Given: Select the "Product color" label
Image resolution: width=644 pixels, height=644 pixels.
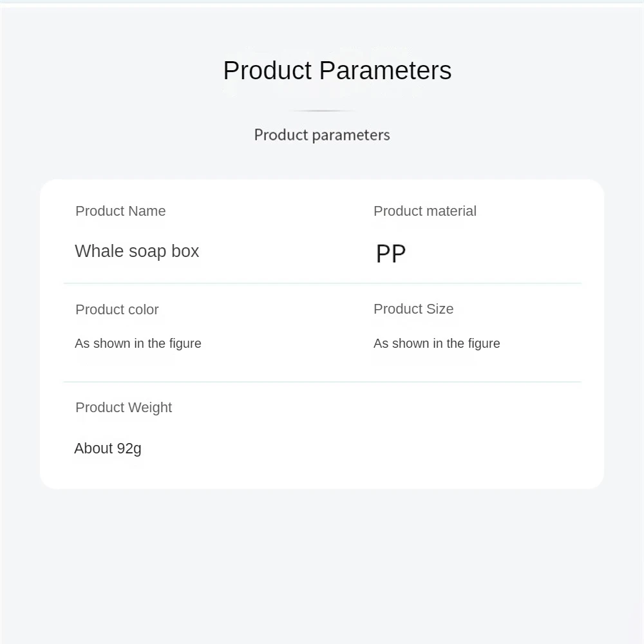Looking at the screenshot, I should 117,310.
